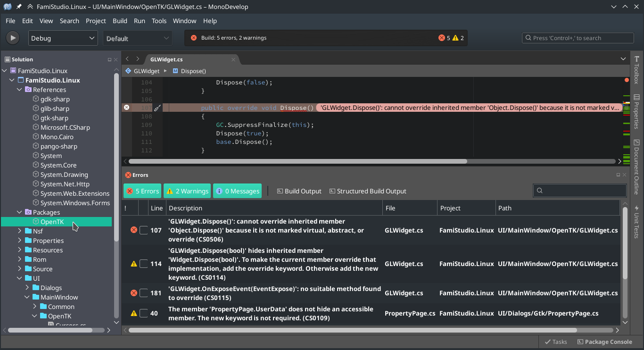The width and height of the screenshot is (644, 350).
Task: Close the Solution pad
Action: (x=116, y=59)
